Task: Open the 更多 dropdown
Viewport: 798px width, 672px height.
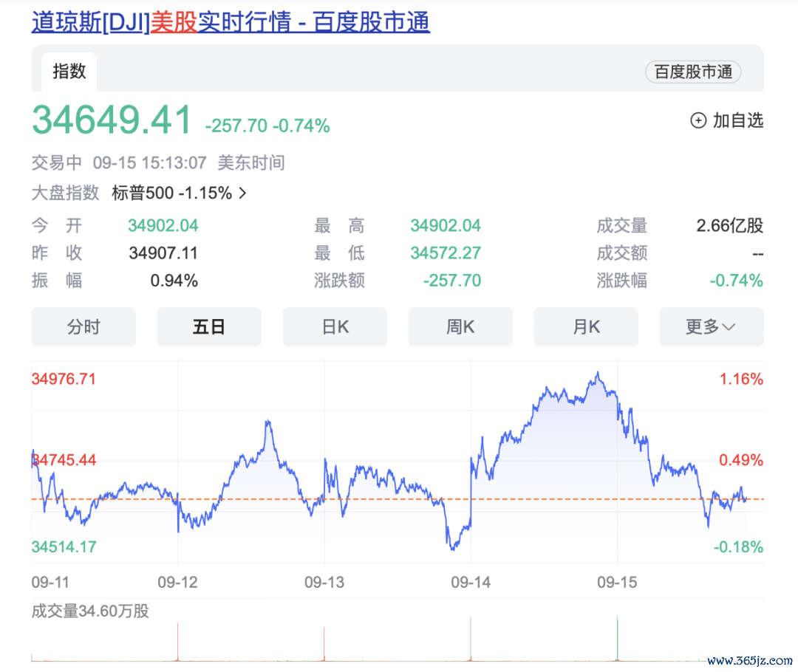Action: pyautogui.click(x=712, y=326)
